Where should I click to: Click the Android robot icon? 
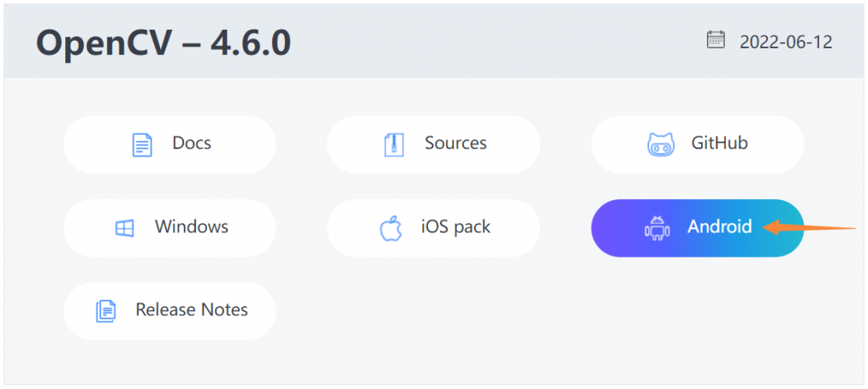point(657,228)
